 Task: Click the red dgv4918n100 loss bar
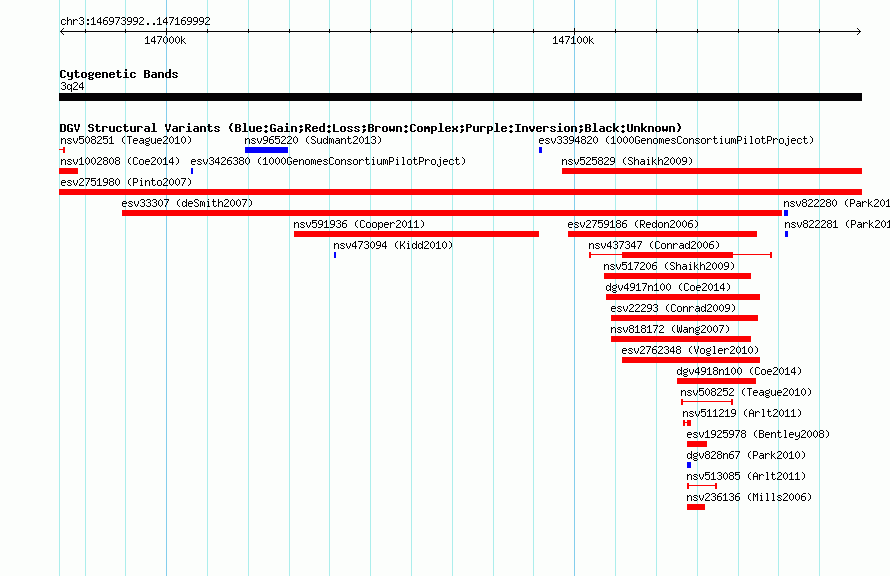[x=716, y=381]
